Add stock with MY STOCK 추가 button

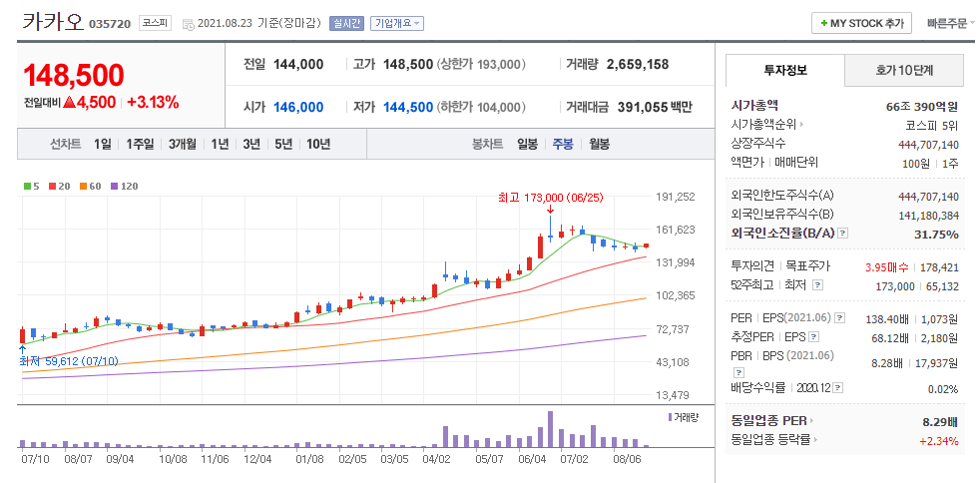[x=861, y=23]
